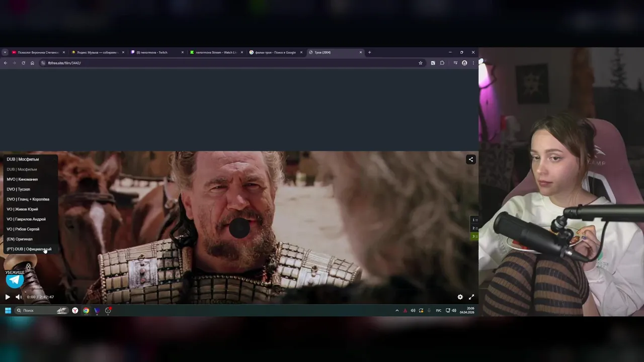Mute the player volume icon
This screenshot has width=644, height=362.
click(x=19, y=297)
